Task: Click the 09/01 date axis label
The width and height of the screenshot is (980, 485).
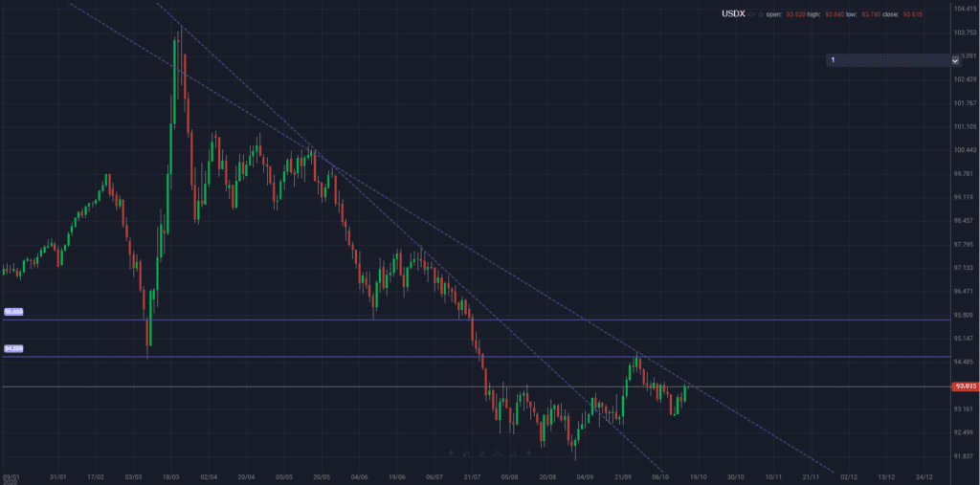Action: coord(10,475)
